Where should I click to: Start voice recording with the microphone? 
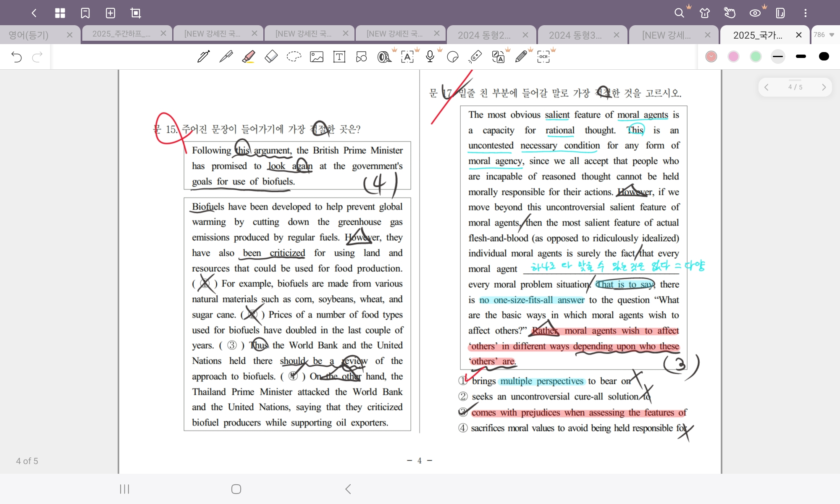tap(430, 57)
